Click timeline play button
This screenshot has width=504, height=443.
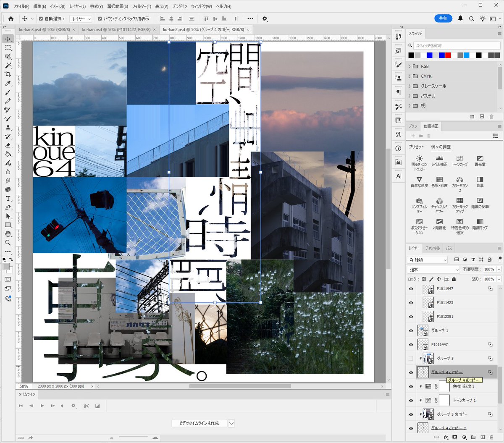tap(42, 406)
